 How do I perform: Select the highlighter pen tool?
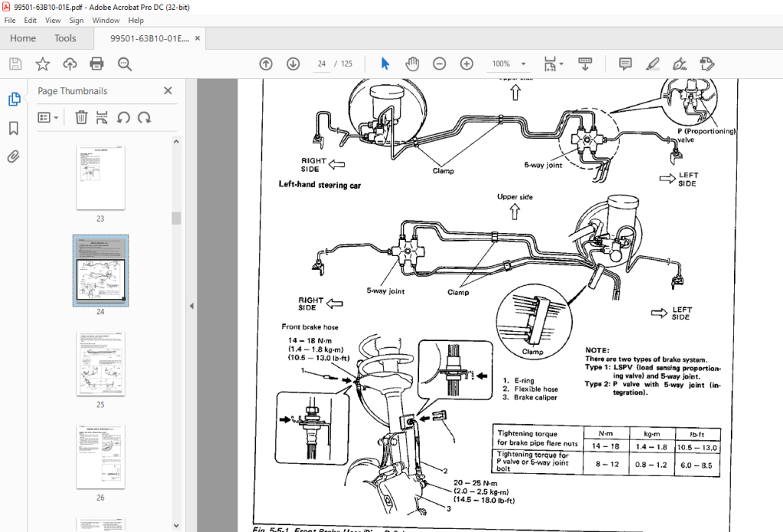[x=653, y=64]
